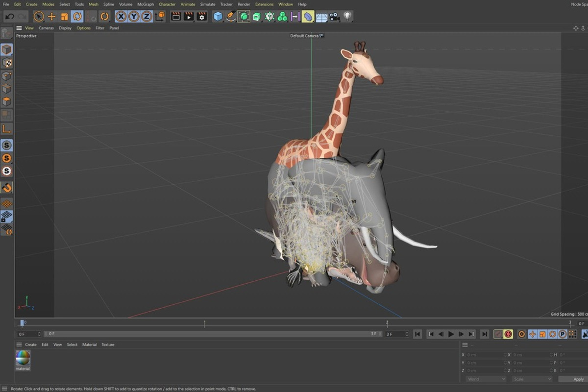Add a Camera object
Viewport: 588px width, 392px height.
click(x=334, y=16)
